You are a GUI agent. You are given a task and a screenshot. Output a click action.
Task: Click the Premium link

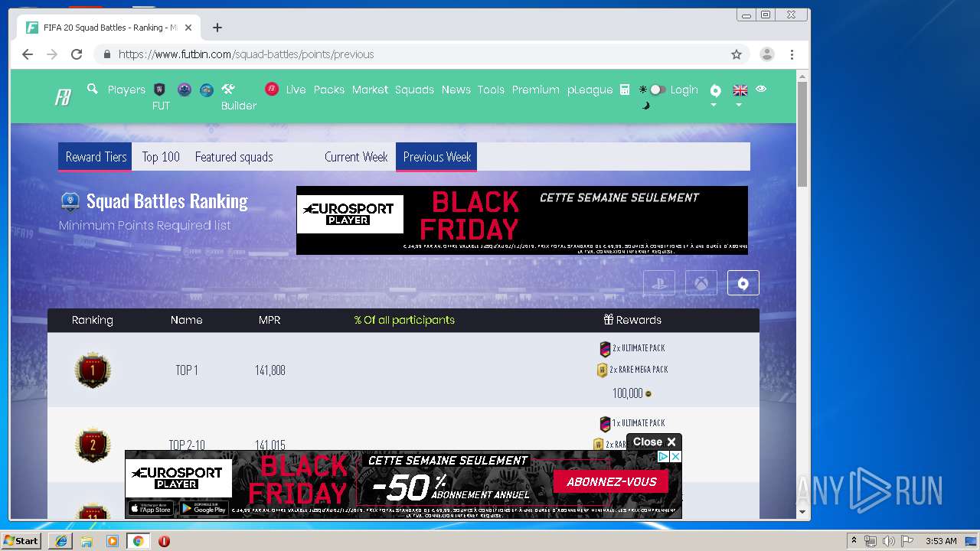click(535, 90)
